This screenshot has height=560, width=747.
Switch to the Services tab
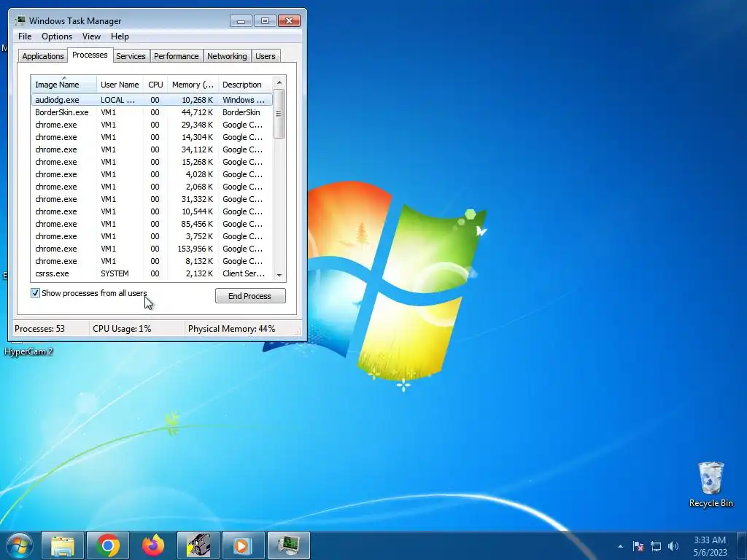(131, 55)
